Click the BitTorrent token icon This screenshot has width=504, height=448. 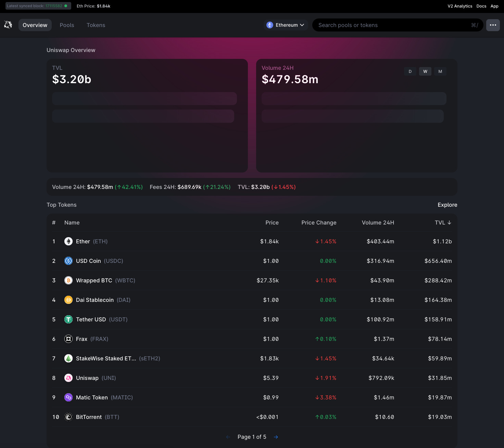point(68,417)
